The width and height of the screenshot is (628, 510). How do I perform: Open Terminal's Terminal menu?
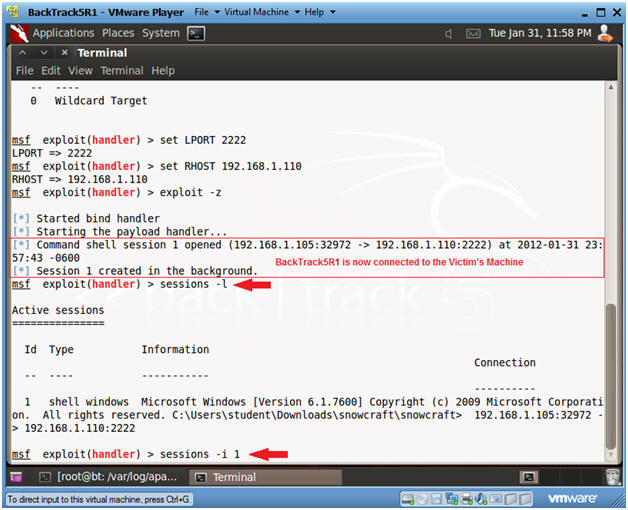click(x=122, y=71)
